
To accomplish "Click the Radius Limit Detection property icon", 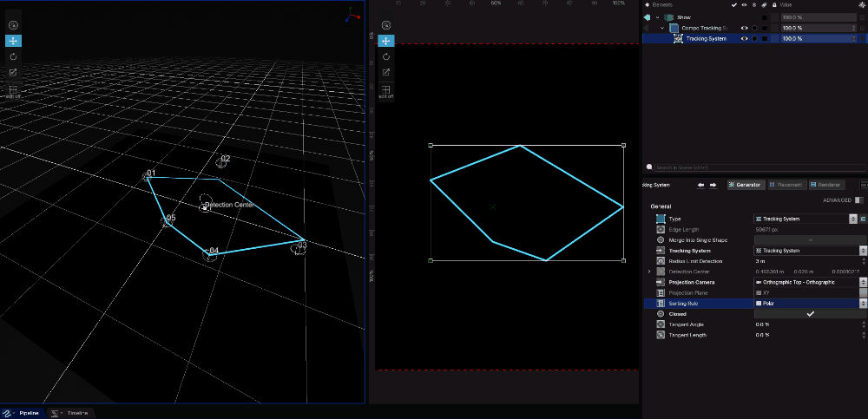I will pyautogui.click(x=661, y=261).
